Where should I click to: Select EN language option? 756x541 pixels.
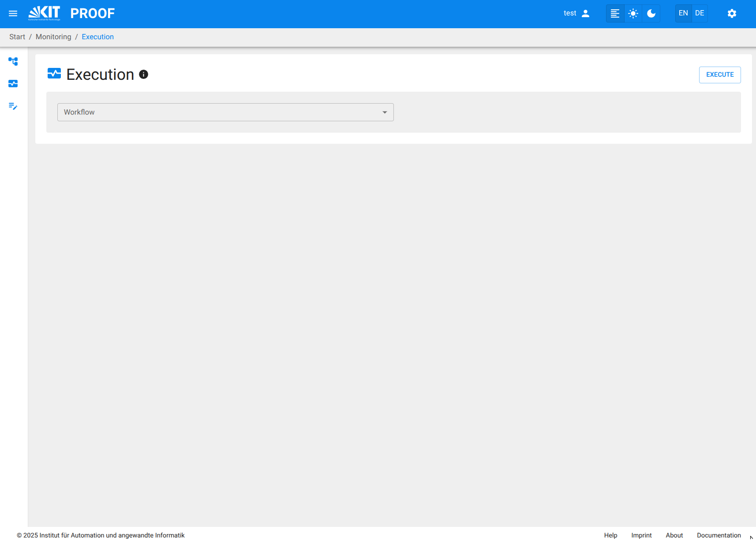(683, 13)
